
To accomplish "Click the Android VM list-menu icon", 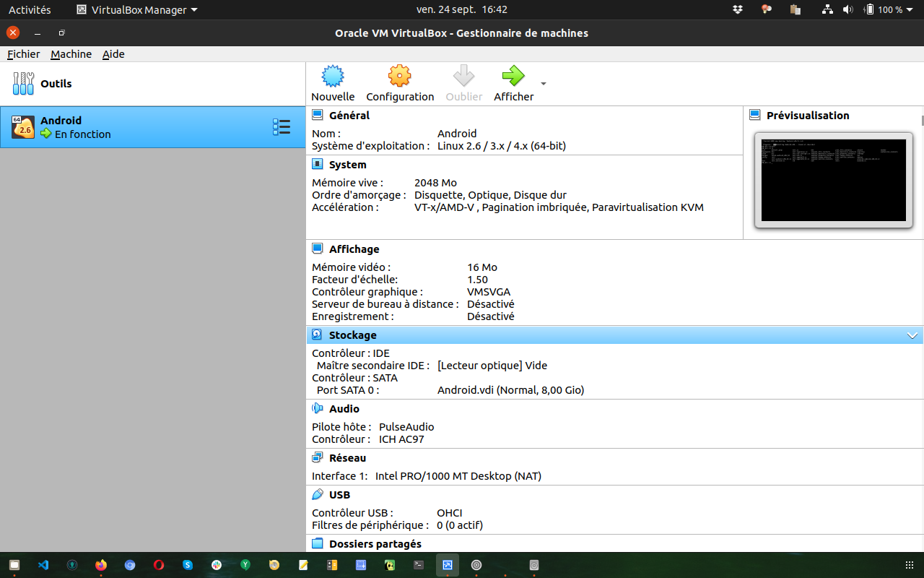I will point(282,127).
